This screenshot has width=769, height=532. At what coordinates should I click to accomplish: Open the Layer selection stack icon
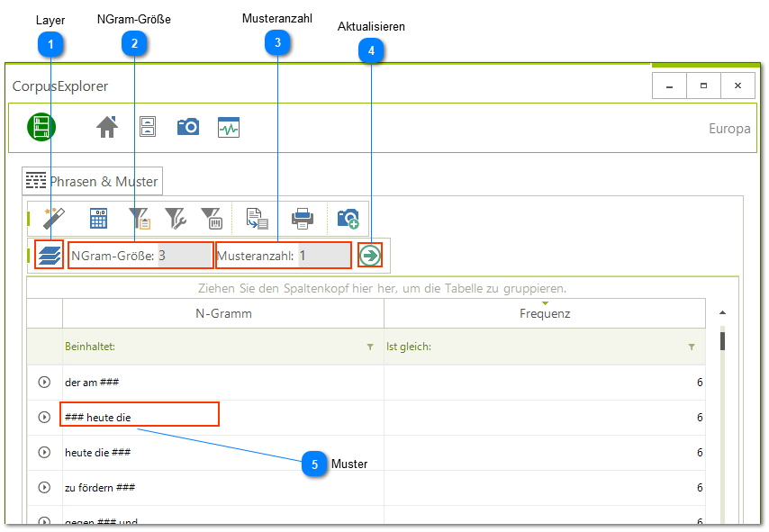(x=50, y=255)
